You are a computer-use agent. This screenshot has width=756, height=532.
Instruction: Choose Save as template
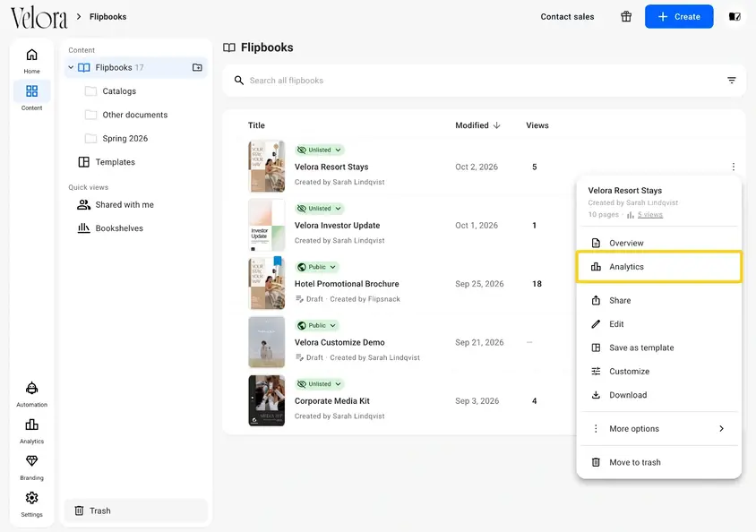pos(658,348)
